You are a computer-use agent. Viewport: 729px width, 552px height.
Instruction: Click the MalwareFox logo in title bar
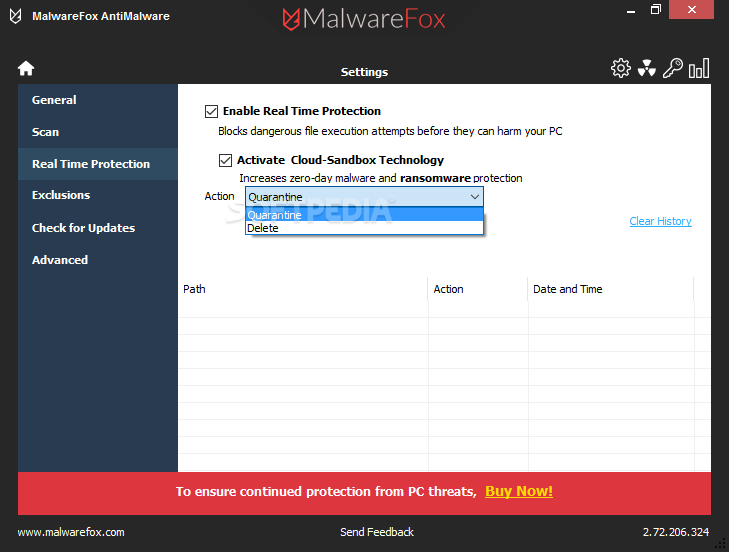tap(15, 16)
